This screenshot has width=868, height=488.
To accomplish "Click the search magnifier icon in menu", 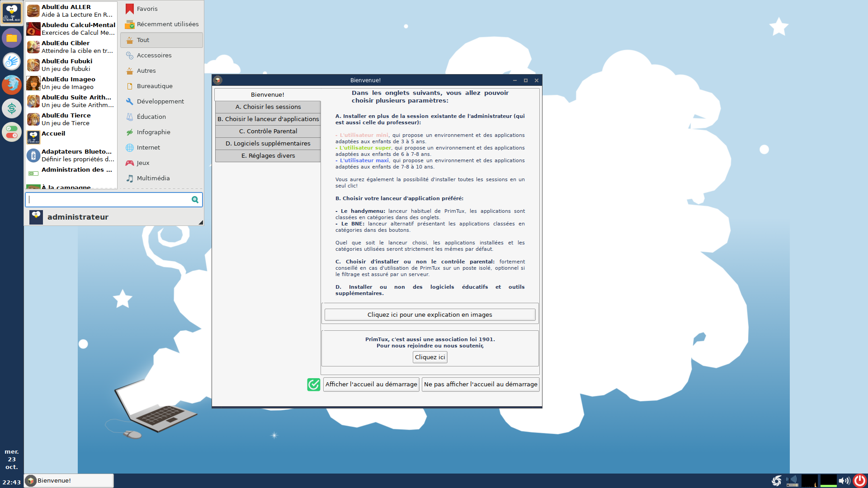I will tap(195, 200).
